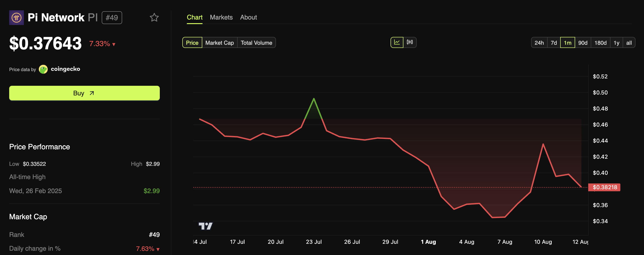Click the CoinGecko gecko logo

[43, 69]
